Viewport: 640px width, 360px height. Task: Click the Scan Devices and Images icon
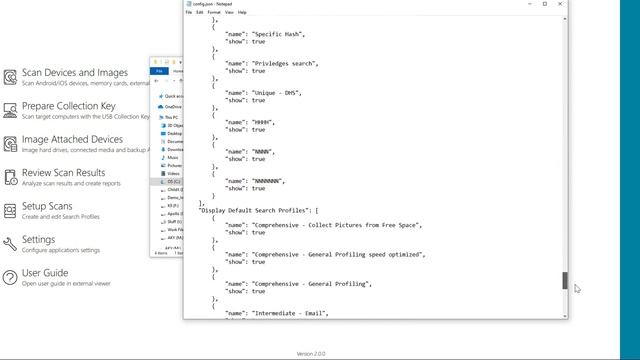10,77
